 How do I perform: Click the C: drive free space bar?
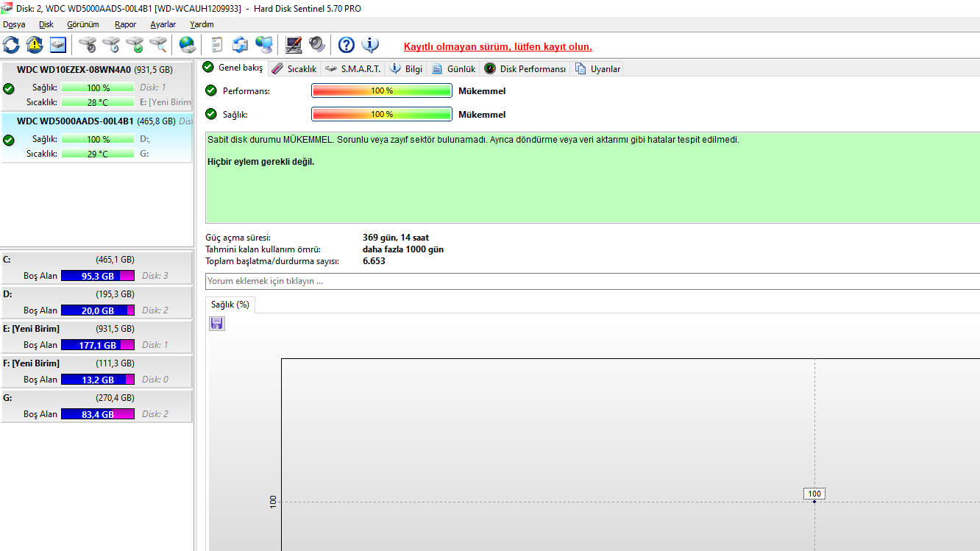tap(98, 276)
